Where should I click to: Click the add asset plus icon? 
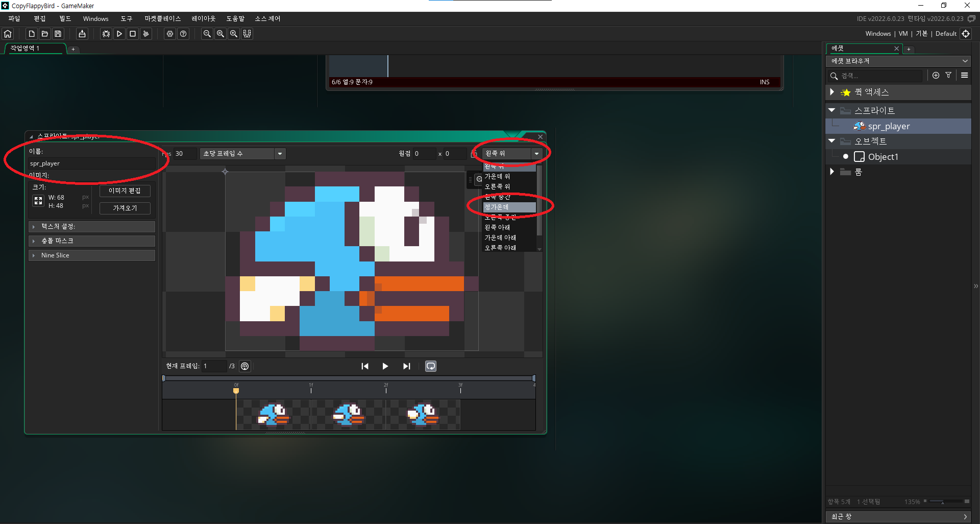coord(936,76)
